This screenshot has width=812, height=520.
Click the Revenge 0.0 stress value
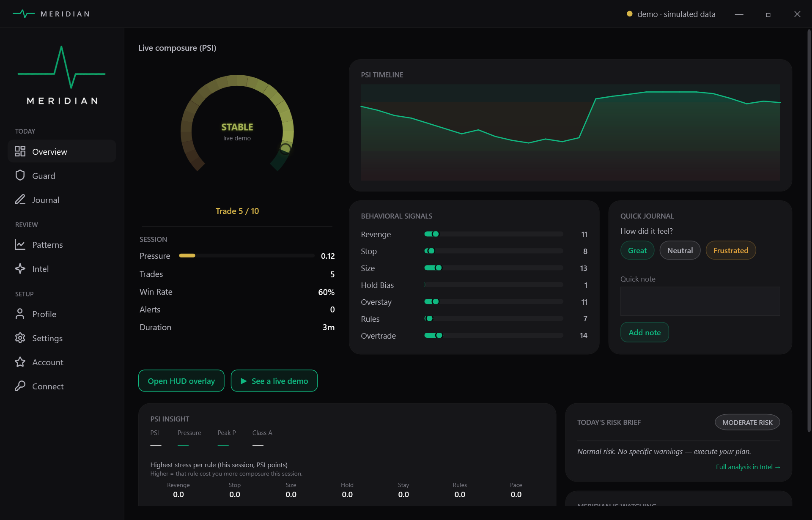pos(178,494)
